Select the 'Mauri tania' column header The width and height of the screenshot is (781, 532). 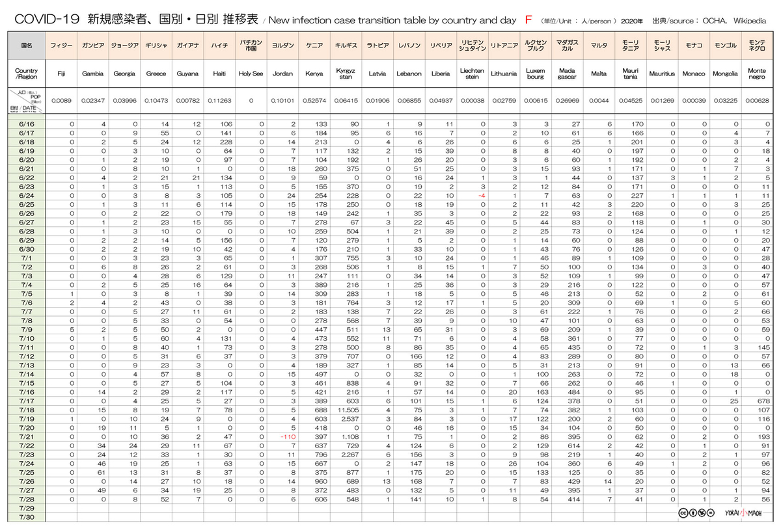tap(630, 73)
